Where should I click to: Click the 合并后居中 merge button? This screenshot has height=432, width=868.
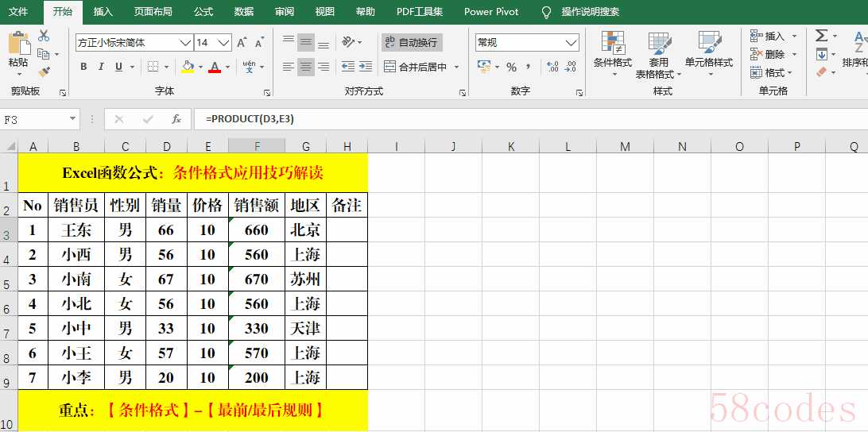[415, 67]
